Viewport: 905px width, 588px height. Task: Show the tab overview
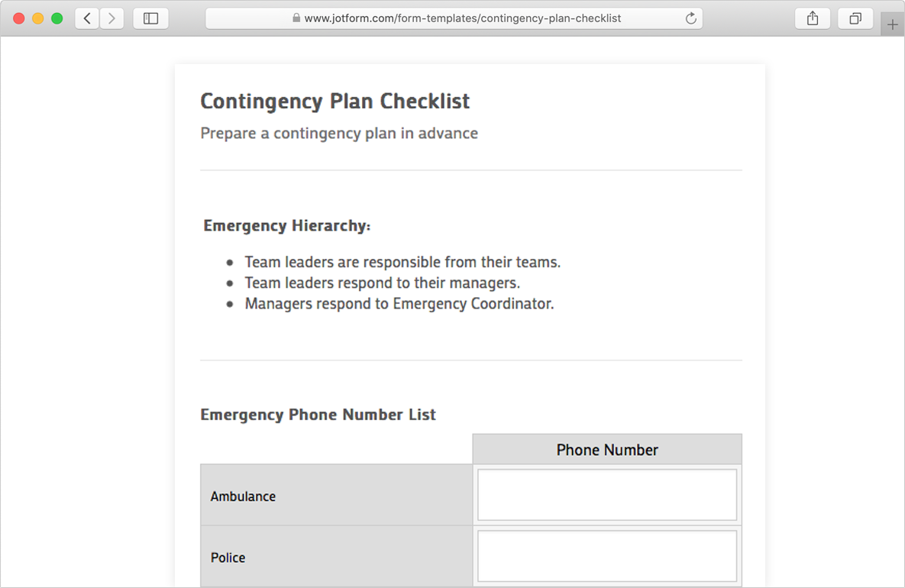[x=855, y=18]
